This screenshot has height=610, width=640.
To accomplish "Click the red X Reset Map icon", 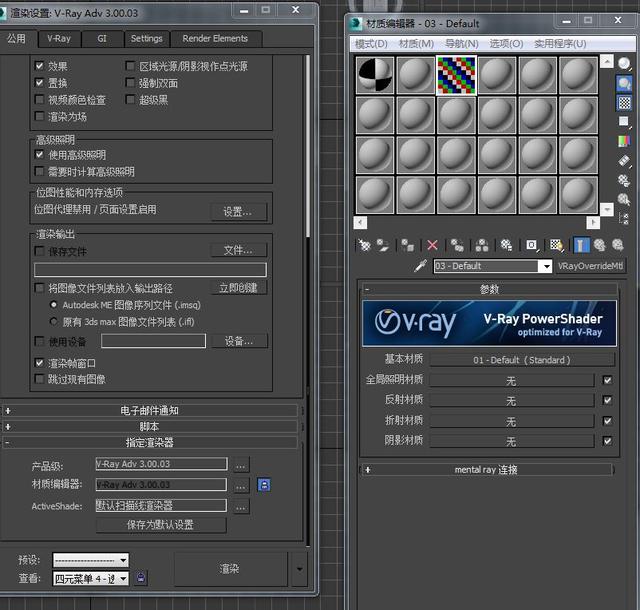I will click(x=432, y=245).
